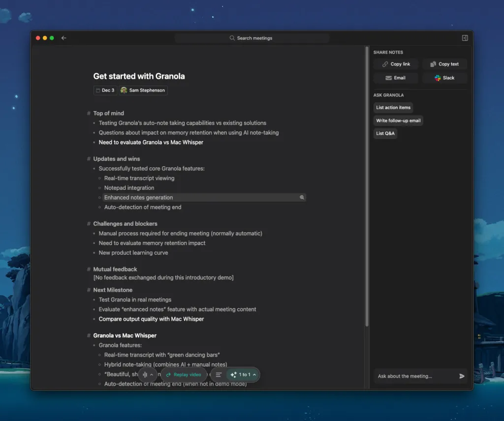Click the Updates and wins heading
Image resolution: width=504 pixels, height=421 pixels.
pos(116,159)
